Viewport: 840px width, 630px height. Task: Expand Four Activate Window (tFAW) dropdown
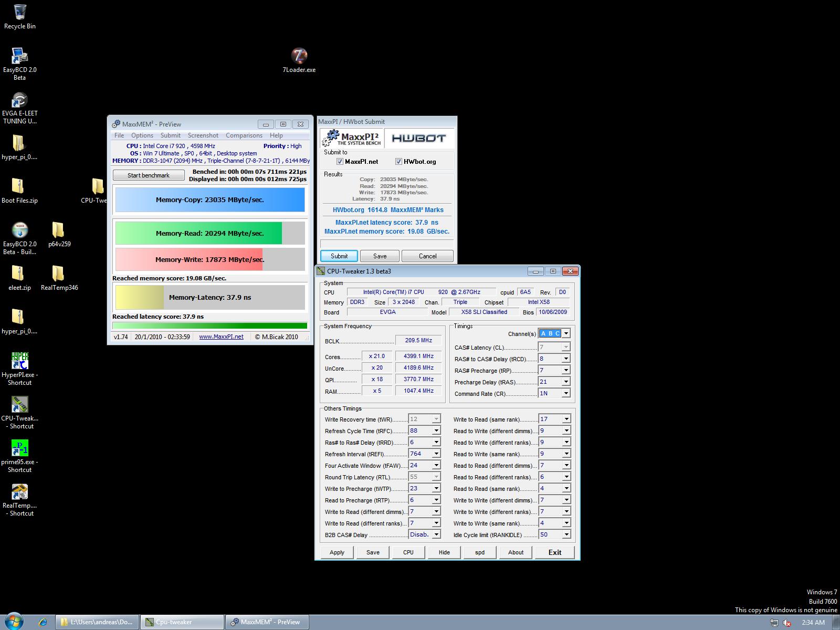coord(436,465)
